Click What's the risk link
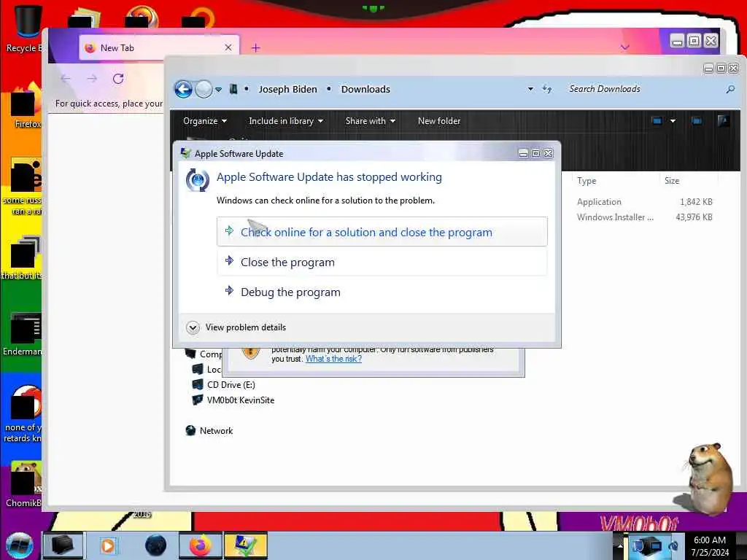The width and height of the screenshot is (747, 560). (333, 359)
